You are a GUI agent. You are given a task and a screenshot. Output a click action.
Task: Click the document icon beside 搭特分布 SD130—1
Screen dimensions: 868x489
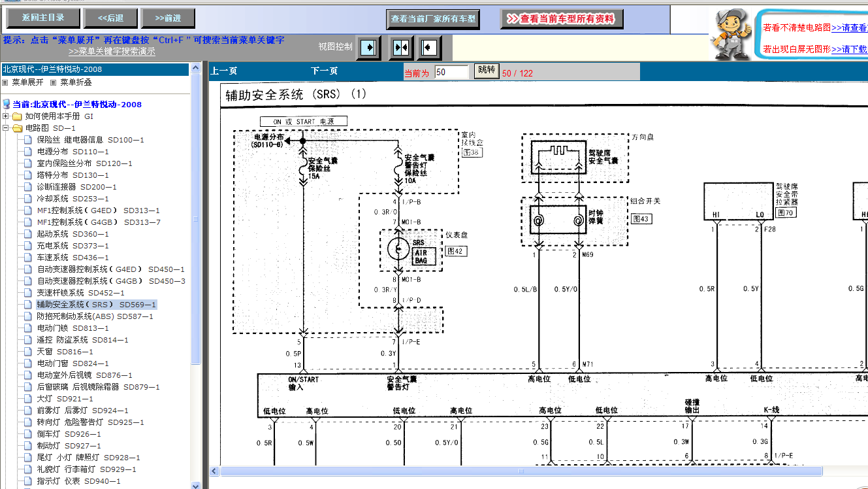[x=27, y=175]
